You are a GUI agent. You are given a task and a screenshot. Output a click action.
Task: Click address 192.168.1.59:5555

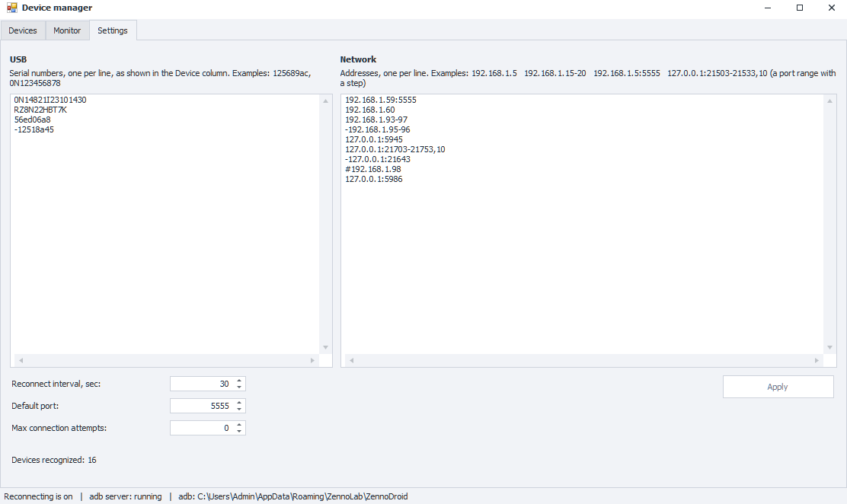click(x=381, y=100)
